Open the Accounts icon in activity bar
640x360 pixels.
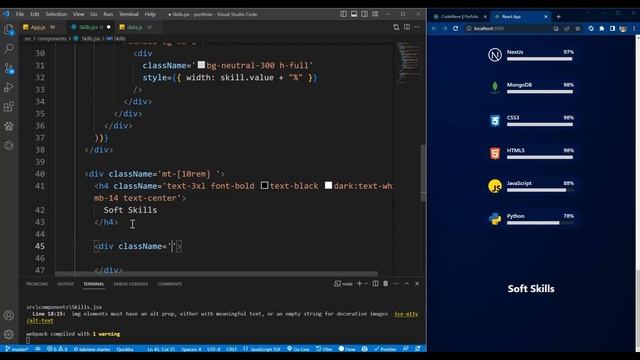click(x=9, y=315)
